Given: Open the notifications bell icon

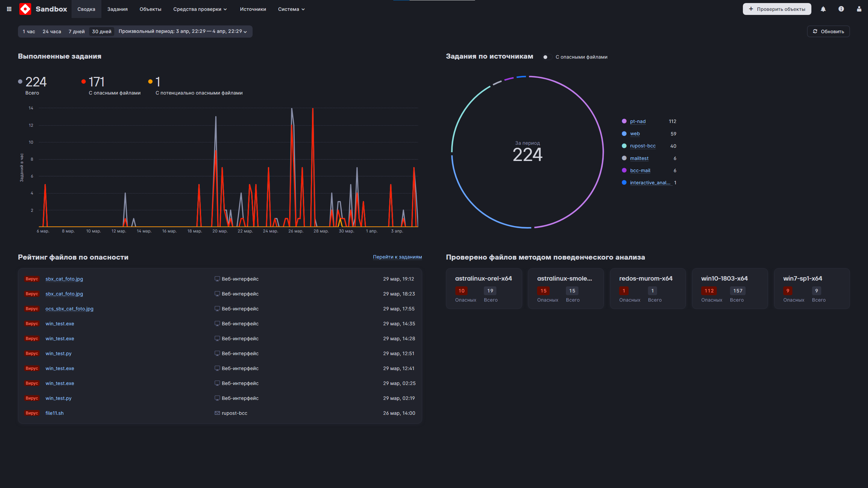Looking at the screenshot, I should click(x=823, y=9).
